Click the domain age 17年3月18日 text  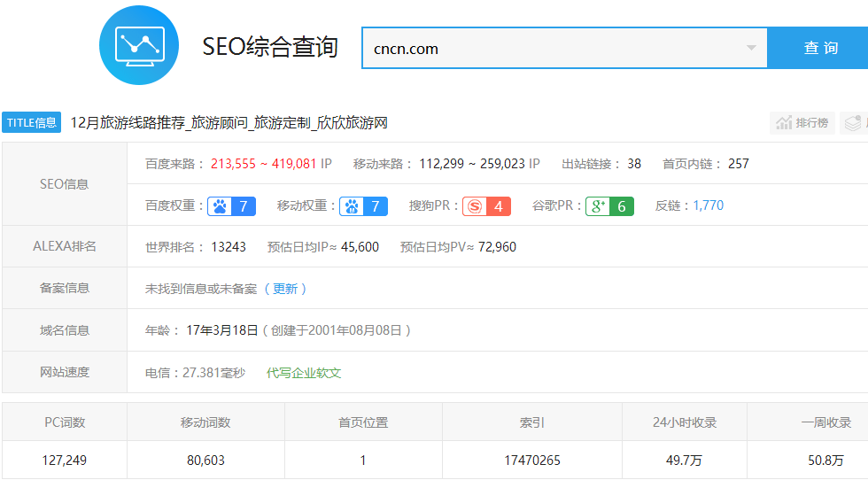(x=222, y=330)
